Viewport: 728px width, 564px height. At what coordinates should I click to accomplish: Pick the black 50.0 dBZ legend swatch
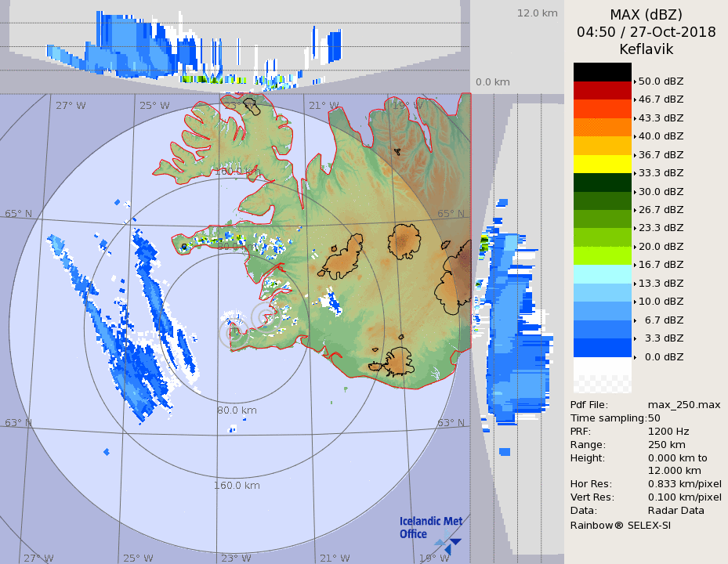click(x=602, y=72)
